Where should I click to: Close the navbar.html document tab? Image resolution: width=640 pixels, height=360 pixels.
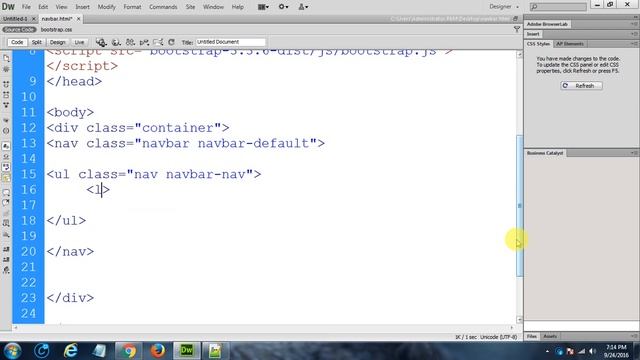78,19
